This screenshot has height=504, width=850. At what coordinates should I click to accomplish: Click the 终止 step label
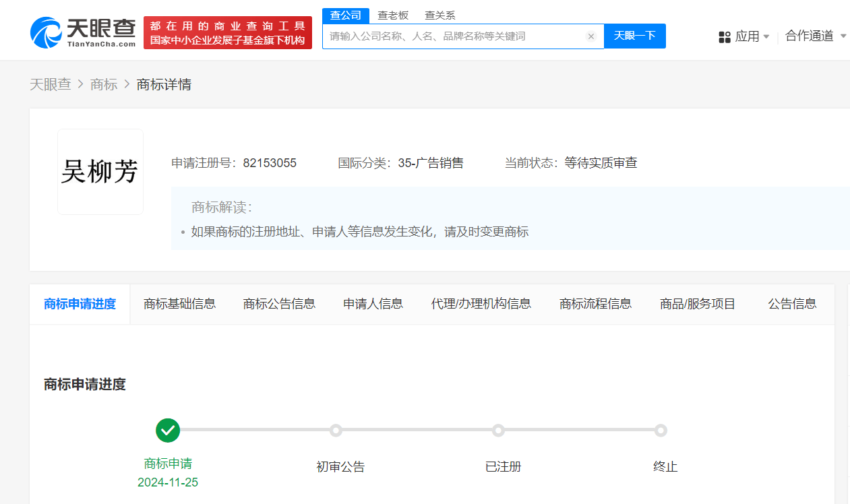coord(665,467)
